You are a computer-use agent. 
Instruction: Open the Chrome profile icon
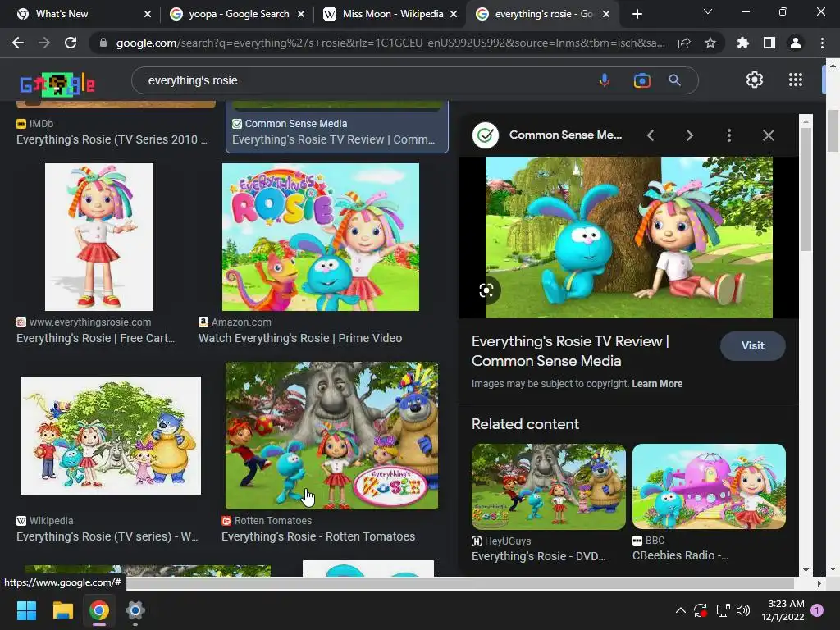tap(796, 43)
